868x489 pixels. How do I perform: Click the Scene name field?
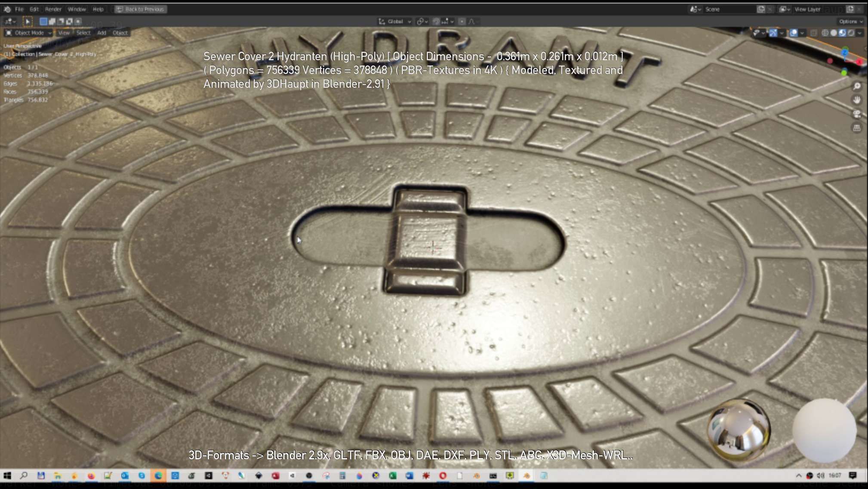point(729,9)
